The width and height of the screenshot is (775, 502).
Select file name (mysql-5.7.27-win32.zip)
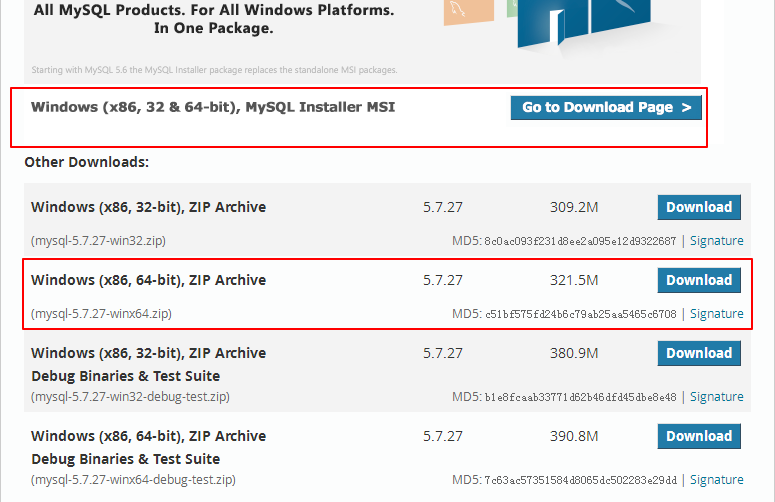[x=98, y=241]
